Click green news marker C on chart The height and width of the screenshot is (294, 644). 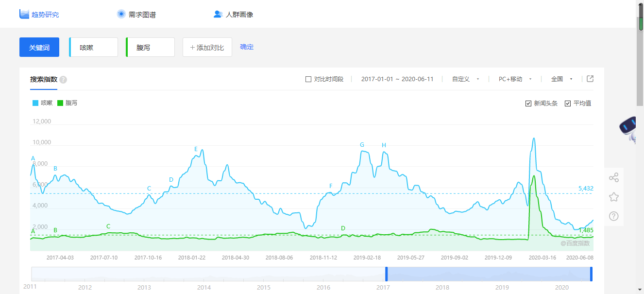click(x=108, y=226)
